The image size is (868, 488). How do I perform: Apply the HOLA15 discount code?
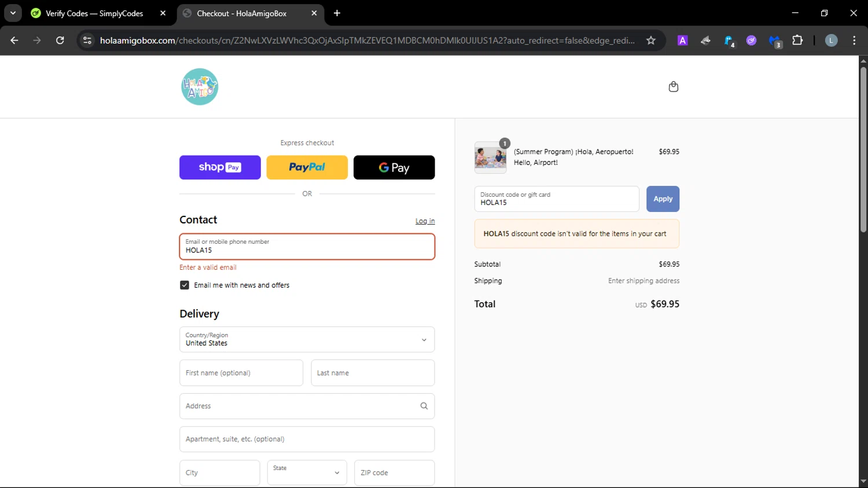pos(663,199)
